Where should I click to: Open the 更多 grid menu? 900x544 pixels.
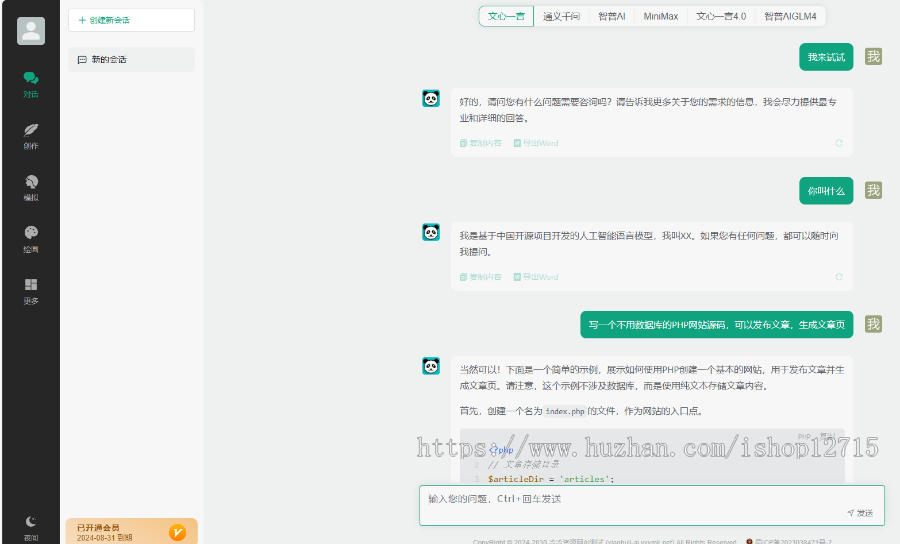[x=31, y=292]
